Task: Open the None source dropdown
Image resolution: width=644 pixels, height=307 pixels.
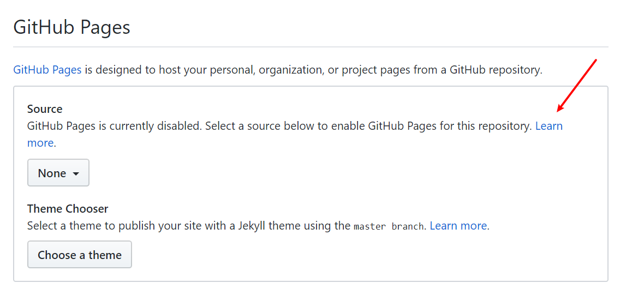Action: 58,173
